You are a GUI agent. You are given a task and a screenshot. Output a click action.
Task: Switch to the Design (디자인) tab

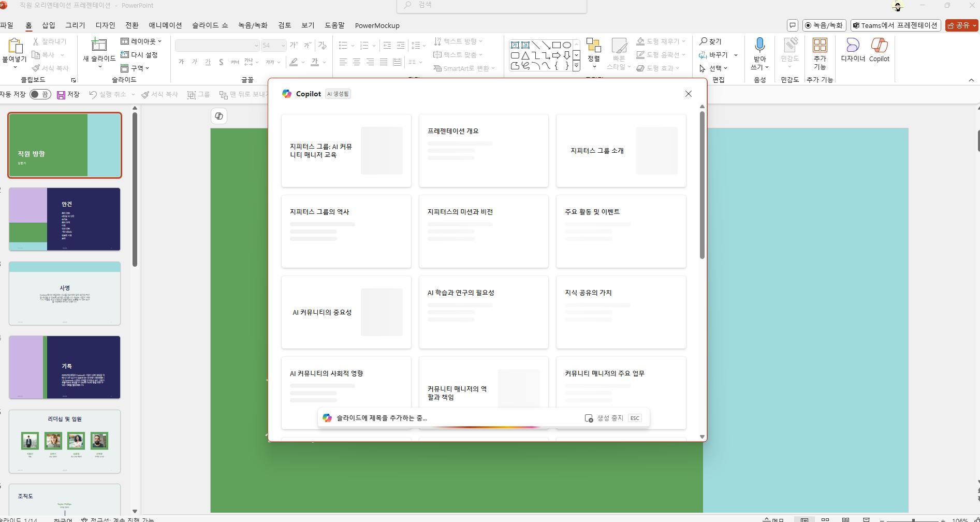coord(106,25)
